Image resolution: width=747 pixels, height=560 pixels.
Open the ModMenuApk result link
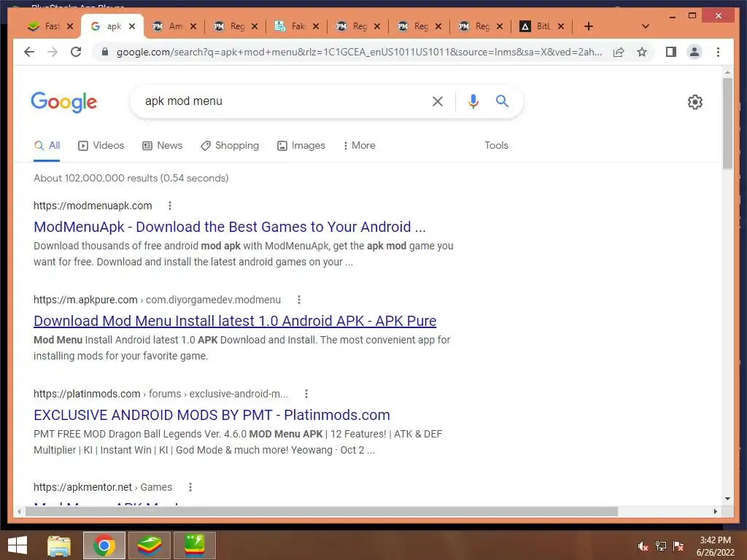tap(230, 227)
